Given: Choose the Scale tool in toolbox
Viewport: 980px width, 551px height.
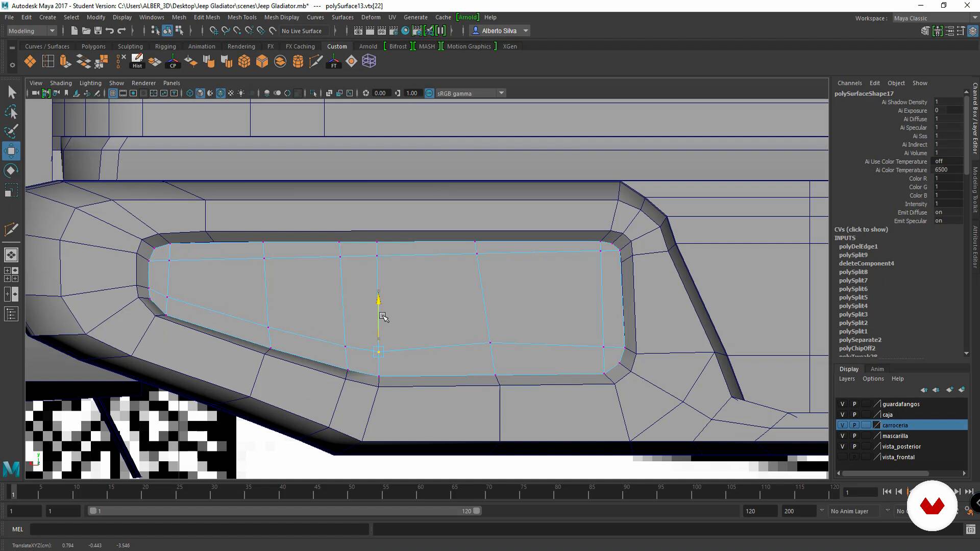Looking at the screenshot, I should tap(11, 190).
